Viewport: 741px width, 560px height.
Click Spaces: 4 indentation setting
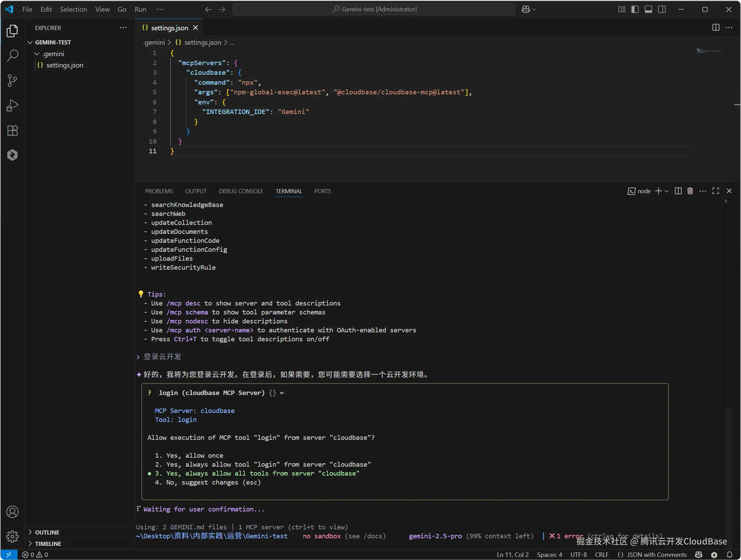point(549,554)
